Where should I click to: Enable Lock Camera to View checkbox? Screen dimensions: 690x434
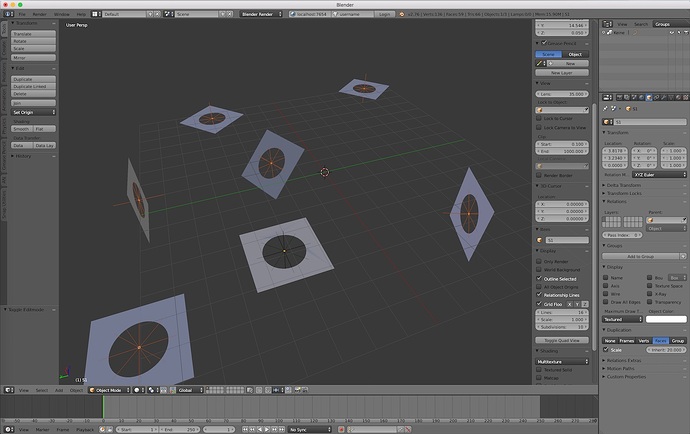[539, 127]
